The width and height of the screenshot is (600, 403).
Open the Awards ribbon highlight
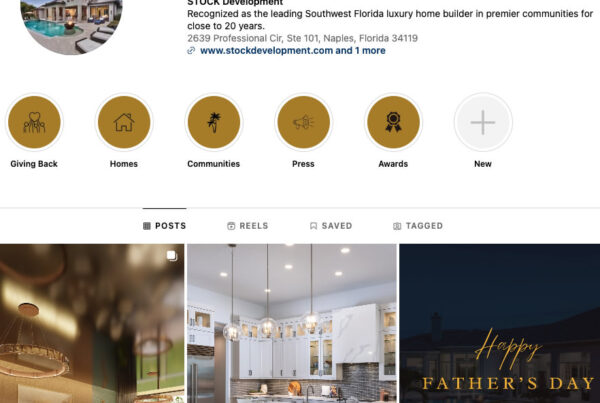pos(393,122)
